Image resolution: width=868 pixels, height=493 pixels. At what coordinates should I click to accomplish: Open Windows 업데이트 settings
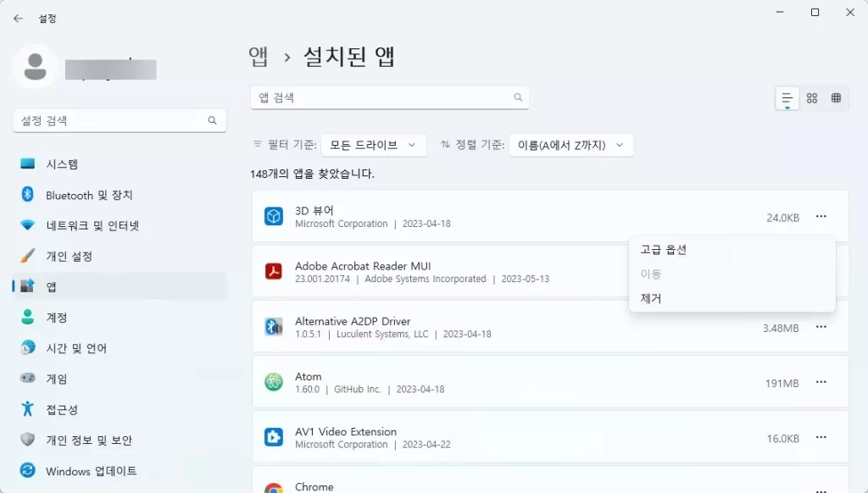point(120,471)
